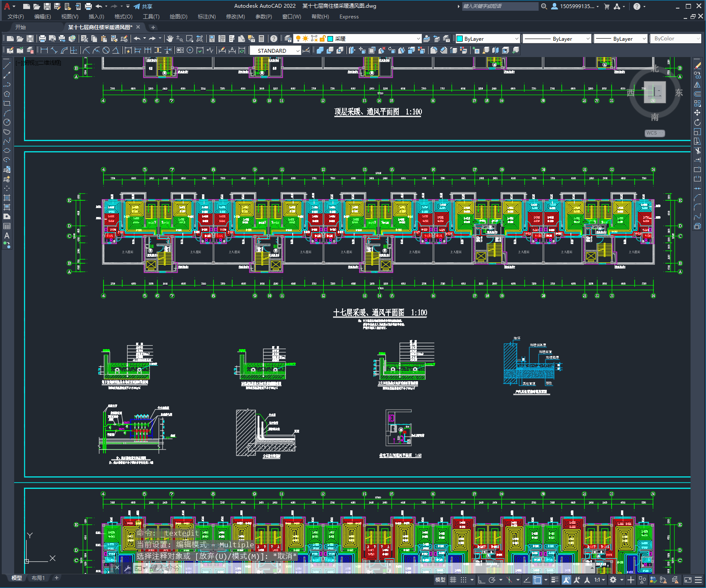The image size is (706, 588).
Task: Toggle Ortho mode in the status bar
Action: [x=482, y=580]
